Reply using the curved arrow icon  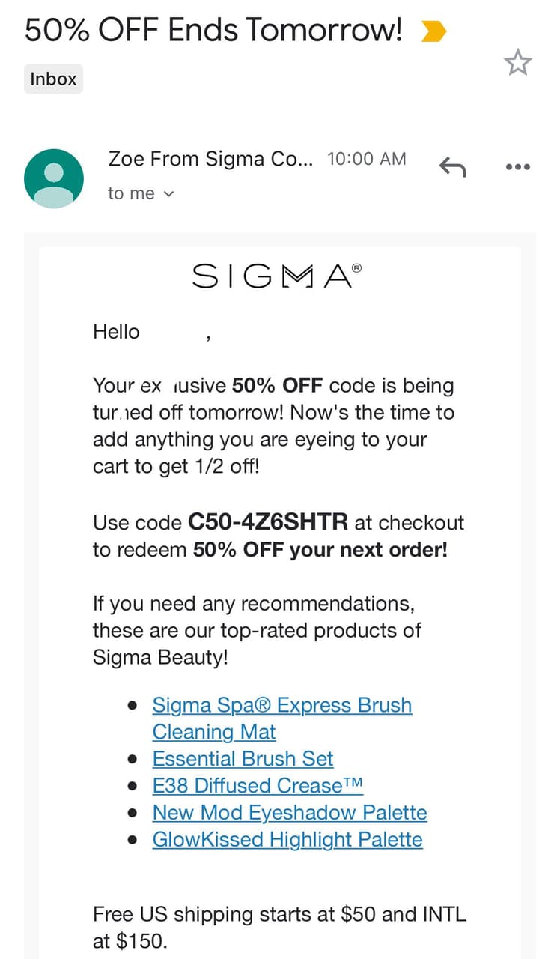452,166
